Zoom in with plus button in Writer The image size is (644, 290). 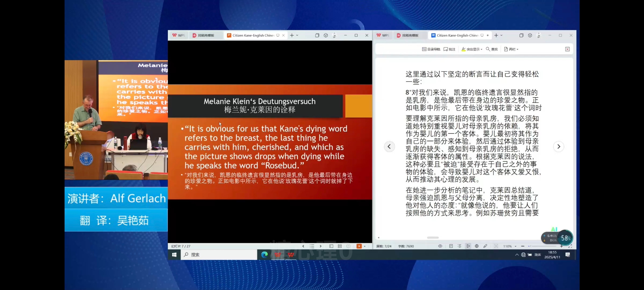point(562,246)
